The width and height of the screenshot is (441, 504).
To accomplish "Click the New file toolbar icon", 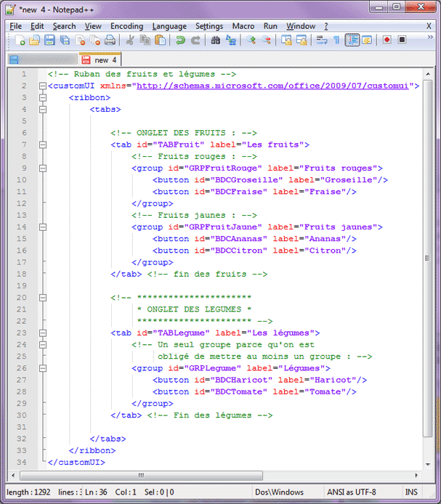I will pos(20,40).
